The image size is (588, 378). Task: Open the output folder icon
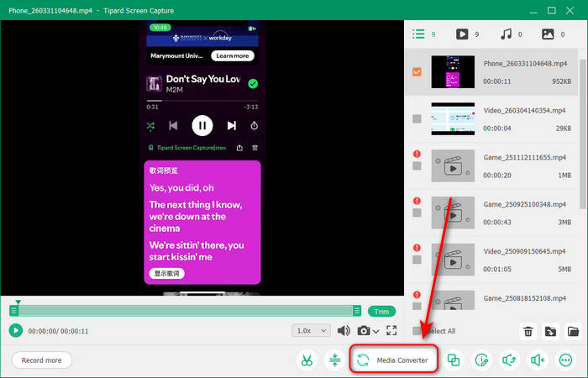click(573, 332)
